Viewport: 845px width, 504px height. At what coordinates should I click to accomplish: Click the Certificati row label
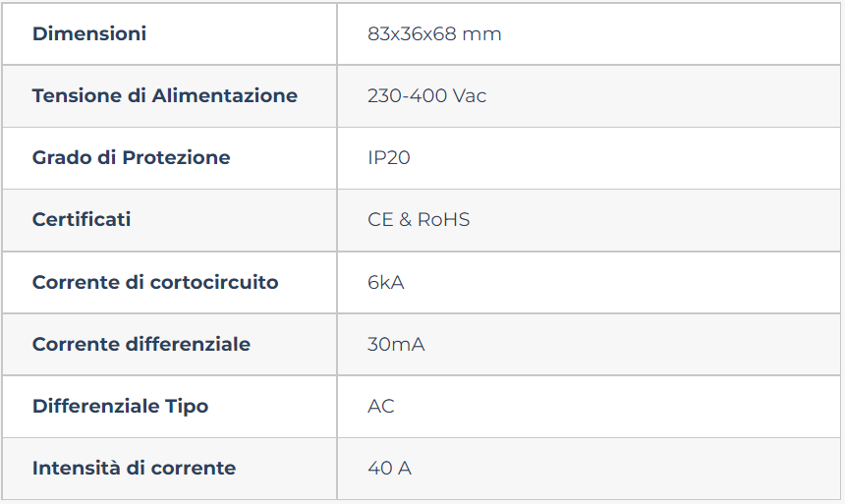82,220
